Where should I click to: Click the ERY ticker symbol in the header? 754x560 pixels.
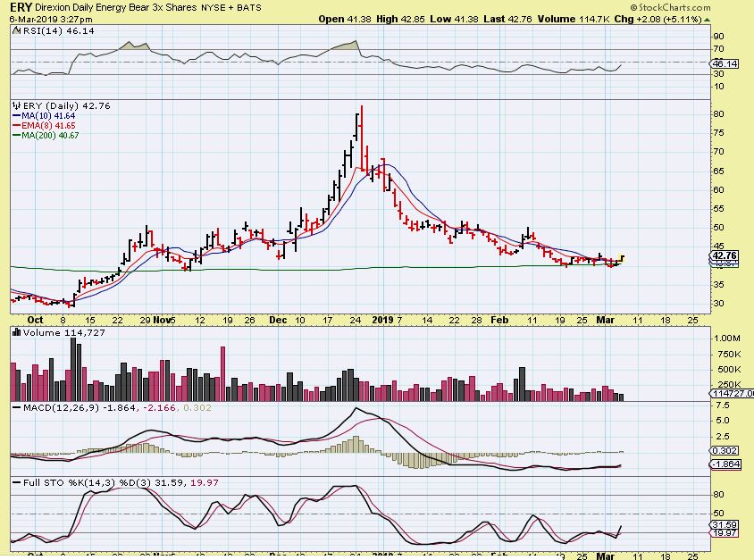pos(21,7)
